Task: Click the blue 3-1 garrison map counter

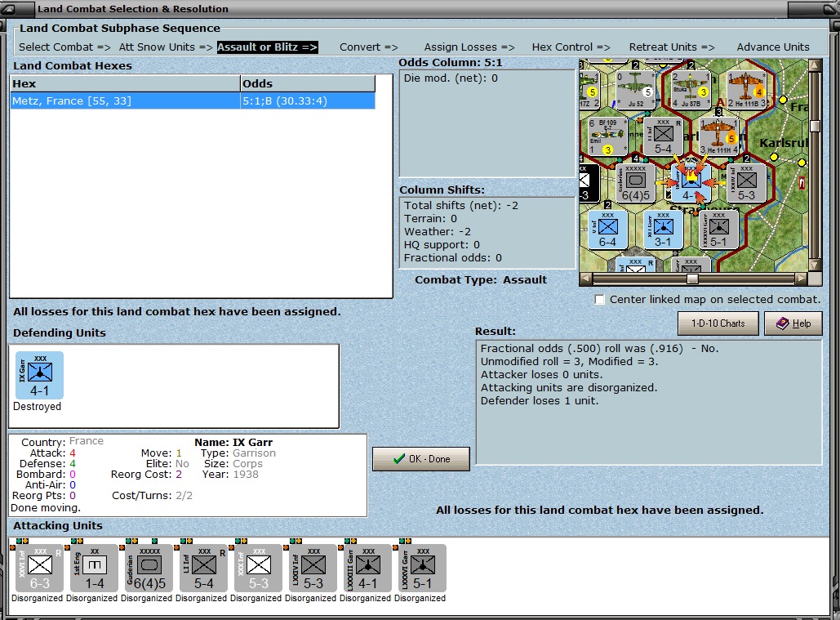Action: (x=663, y=230)
